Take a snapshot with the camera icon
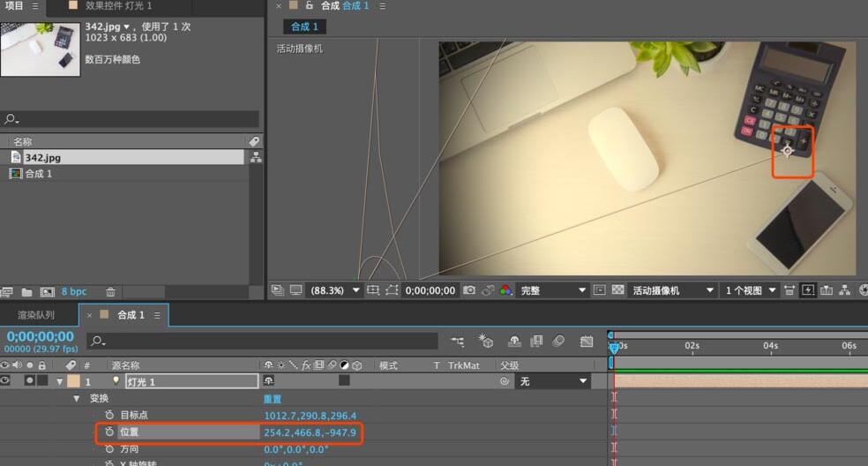Image resolution: width=868 pixels, height=466 pixels. pos(469,289)
